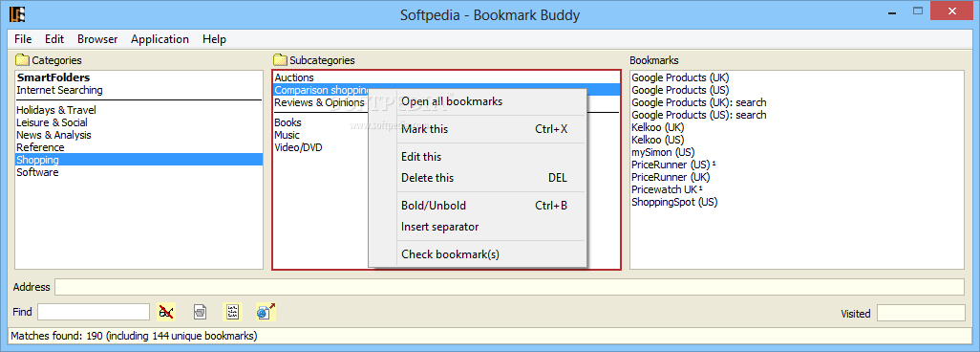980x352 pixels.
Task: Select Google Products (US) bookmark
Action: [x=681, y=90]
